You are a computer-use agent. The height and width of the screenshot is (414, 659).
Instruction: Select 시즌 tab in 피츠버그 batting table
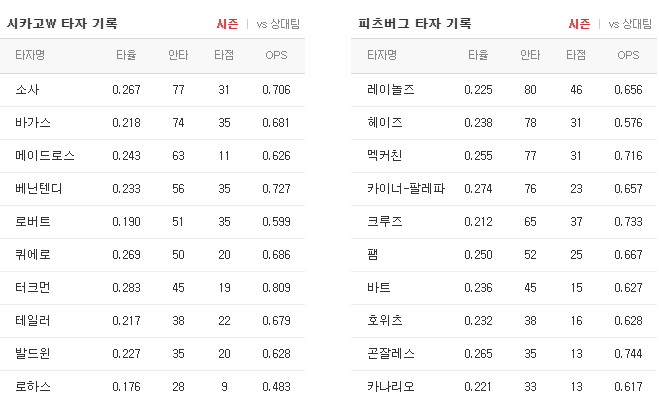click(579, 24)
